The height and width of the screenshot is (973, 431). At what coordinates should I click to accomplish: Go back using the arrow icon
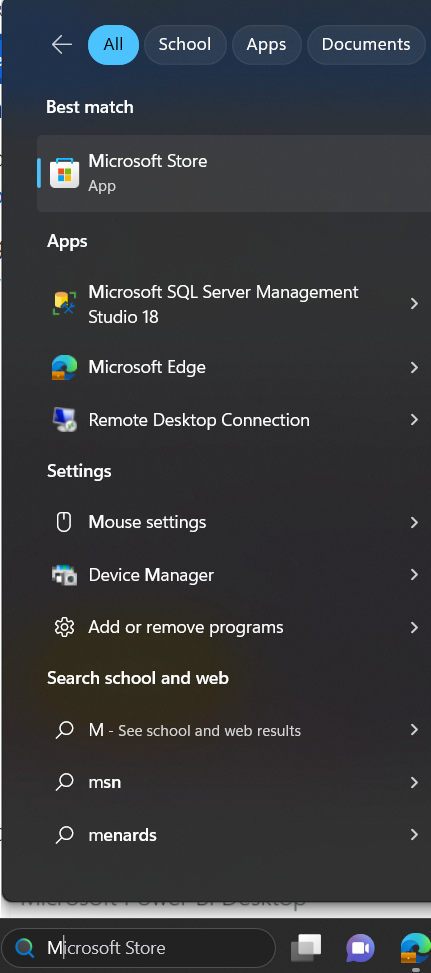coord(61,45)
